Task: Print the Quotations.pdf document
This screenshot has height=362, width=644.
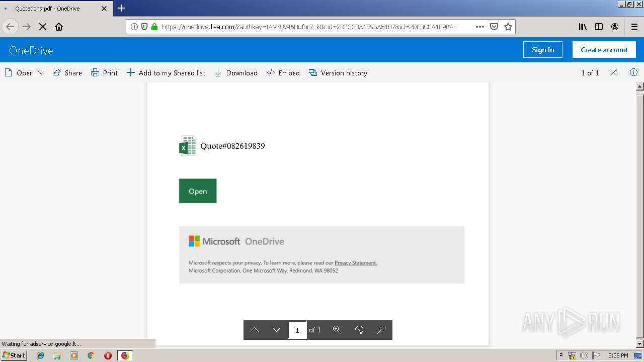Action: (105, 73)
